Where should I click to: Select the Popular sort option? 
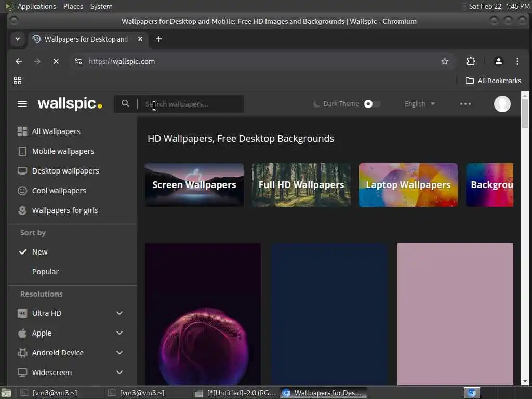point(46,272)
